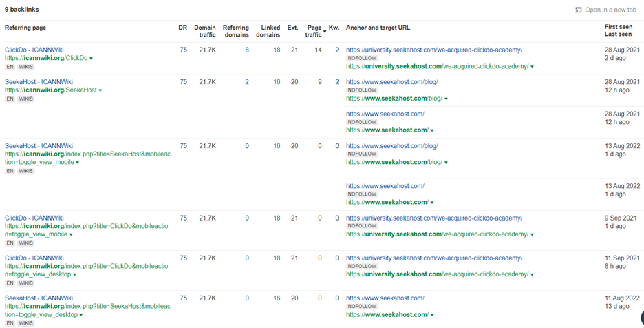
Task: Click linked domains 16 in the icannwiki.org/SeekaHost row
Action: (277, 82)
